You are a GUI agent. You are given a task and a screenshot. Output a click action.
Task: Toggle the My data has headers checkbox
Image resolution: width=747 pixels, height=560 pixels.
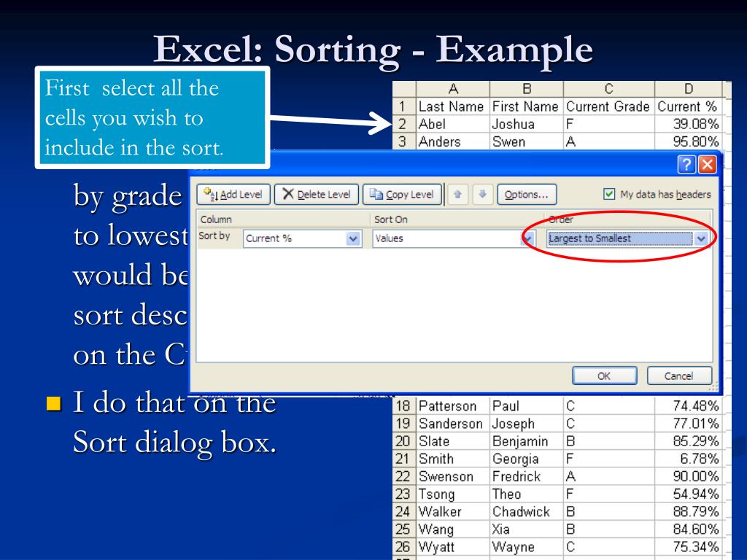[x=609, y=194]
